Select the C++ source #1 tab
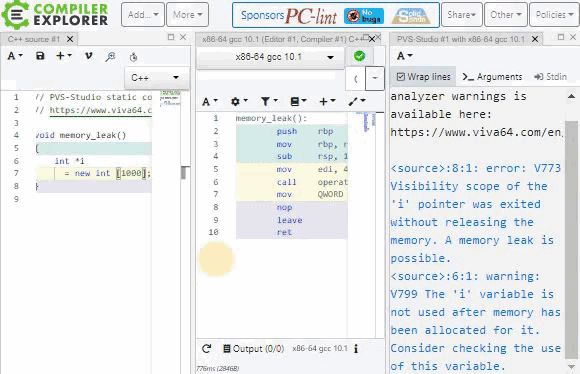Screen dimensions: 580x374 click(x=33, y=39)
